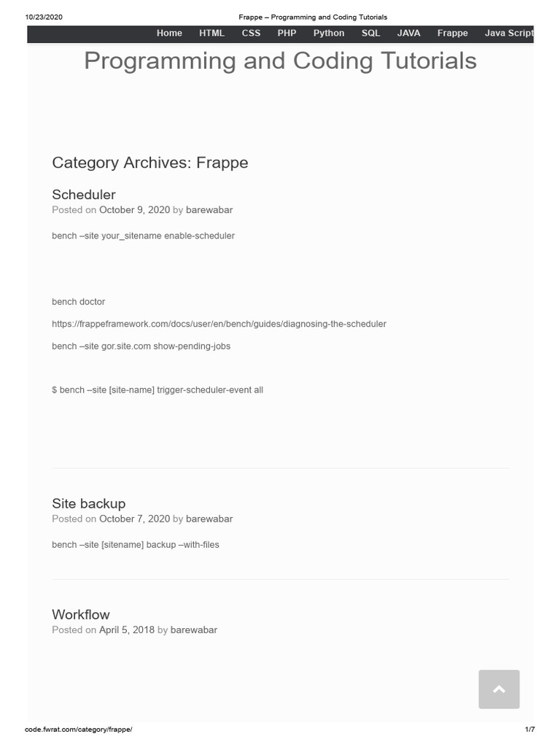
Task: Open the Java Script menu item
Action: (x=509, y=33)
